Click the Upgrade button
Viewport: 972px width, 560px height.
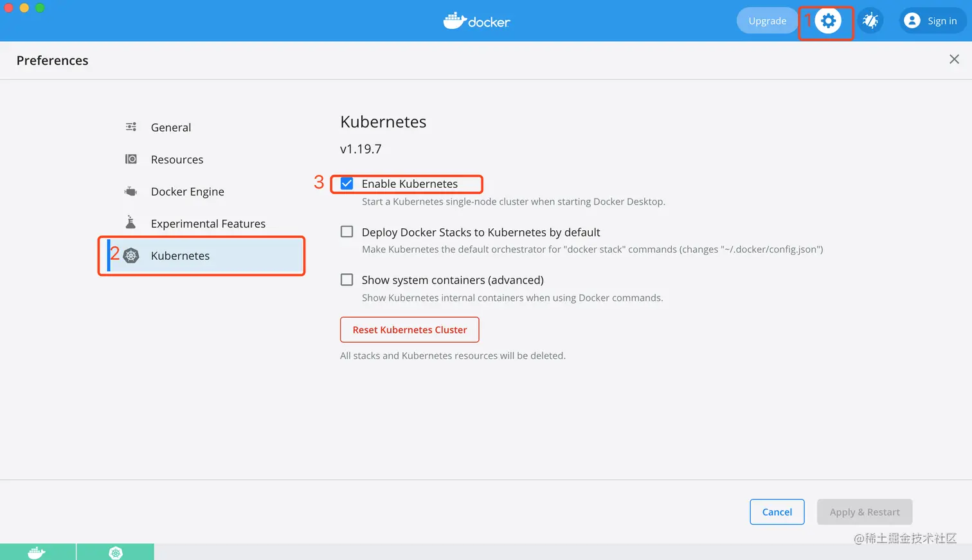point(767,21)
